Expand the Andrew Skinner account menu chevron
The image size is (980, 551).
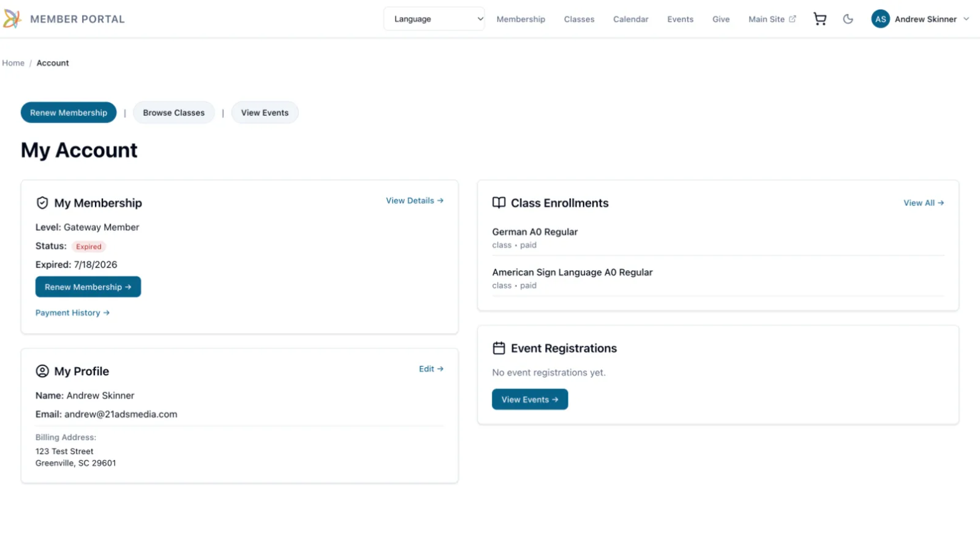(x=966, y=19)
